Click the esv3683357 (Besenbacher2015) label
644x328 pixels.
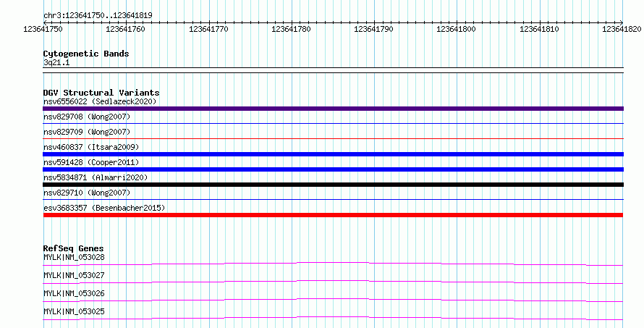click(104, 208)
